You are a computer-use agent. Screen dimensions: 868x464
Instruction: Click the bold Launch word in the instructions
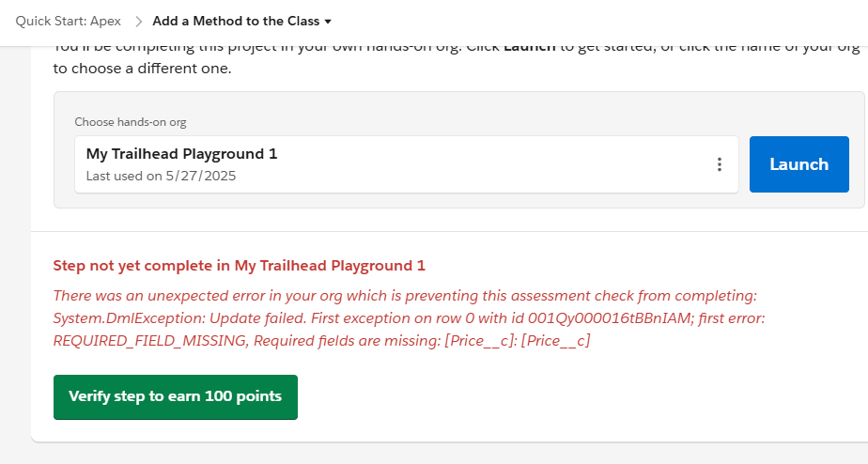pos(529,48)
